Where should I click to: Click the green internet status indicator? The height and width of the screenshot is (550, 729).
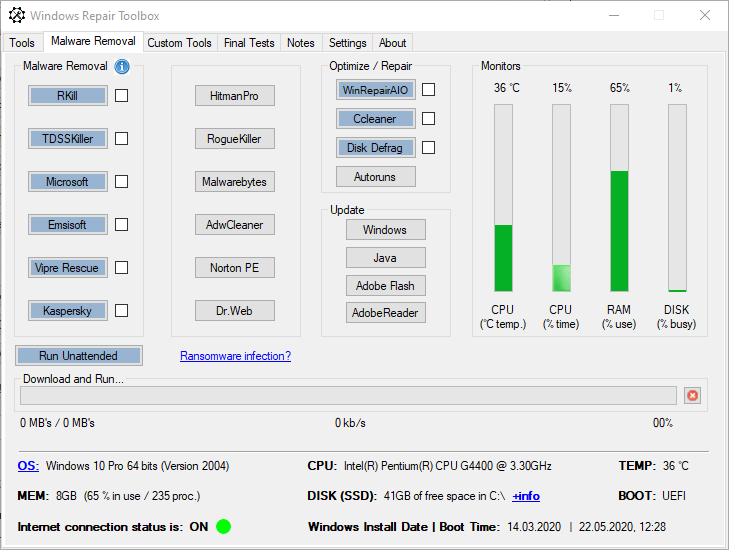click(x=223, y=527)
